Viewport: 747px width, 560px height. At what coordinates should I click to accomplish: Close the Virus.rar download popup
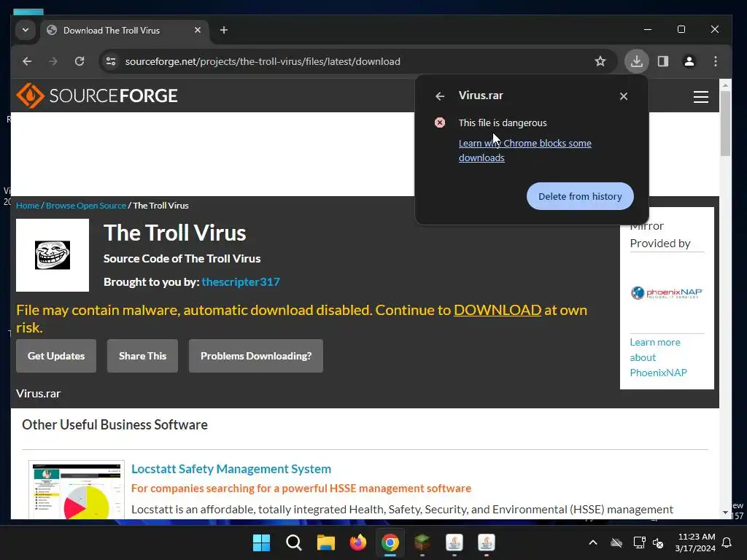point(624,96)
